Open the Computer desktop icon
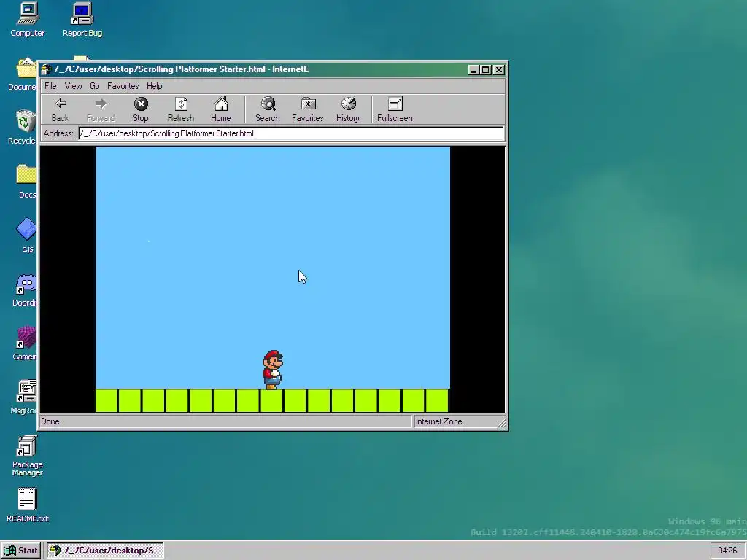 click(x=28, y=20)
